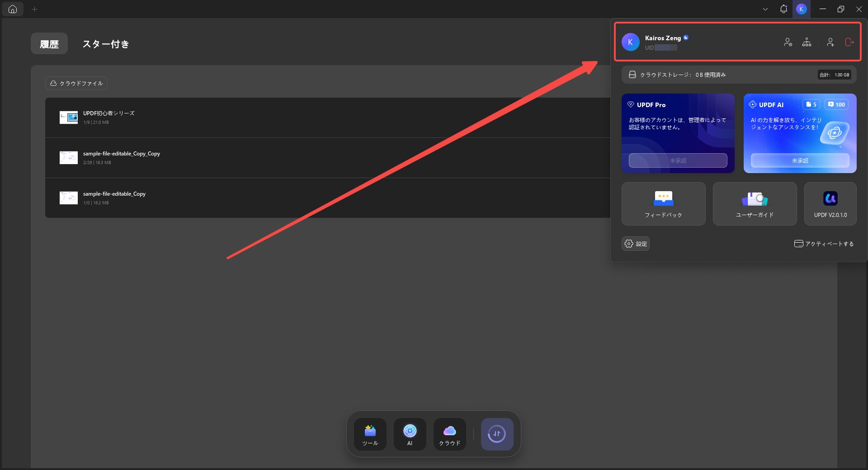
Task: Click the red logout icon
Action: coord(849,42)
